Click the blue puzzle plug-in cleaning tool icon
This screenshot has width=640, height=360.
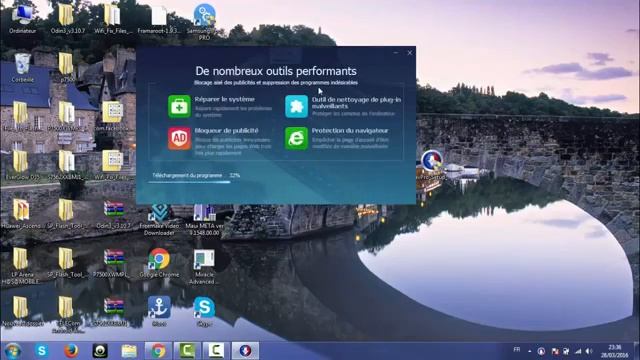pyautogui.click(x=296, y=107)
